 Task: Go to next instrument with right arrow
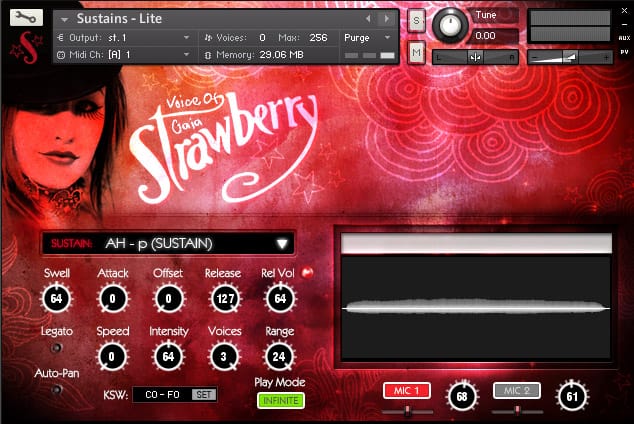point(387,19)
